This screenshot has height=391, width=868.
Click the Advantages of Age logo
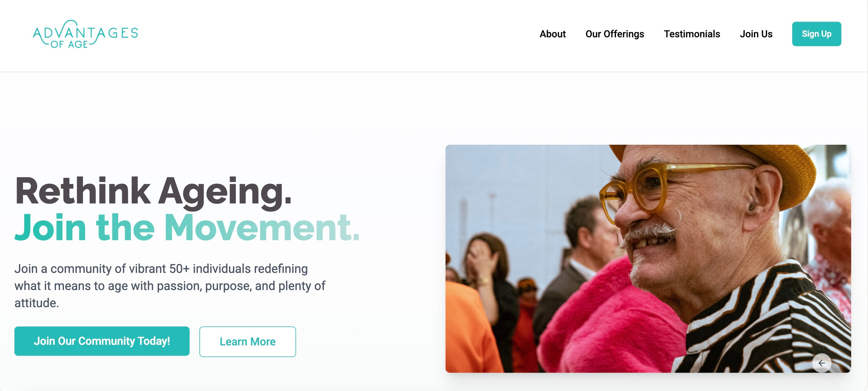pos(86,34)
